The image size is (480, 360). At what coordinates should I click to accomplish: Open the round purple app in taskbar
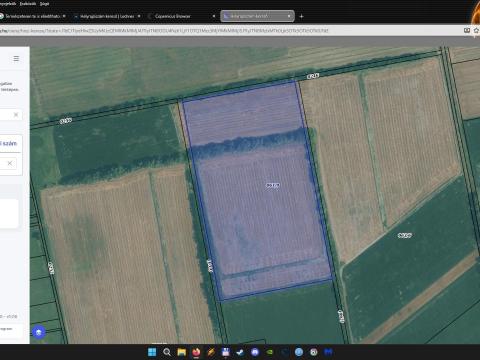tap(255, 352)
